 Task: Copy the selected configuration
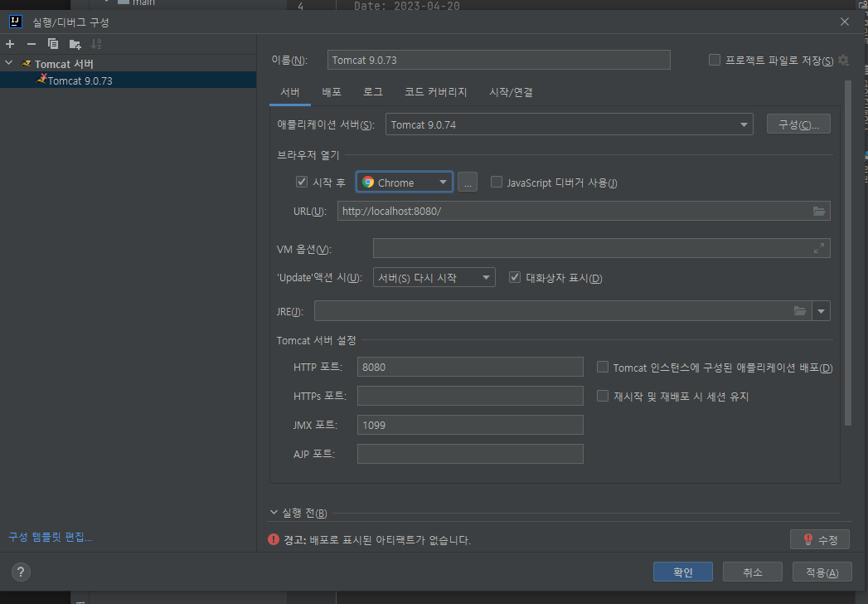click(53, 44)
